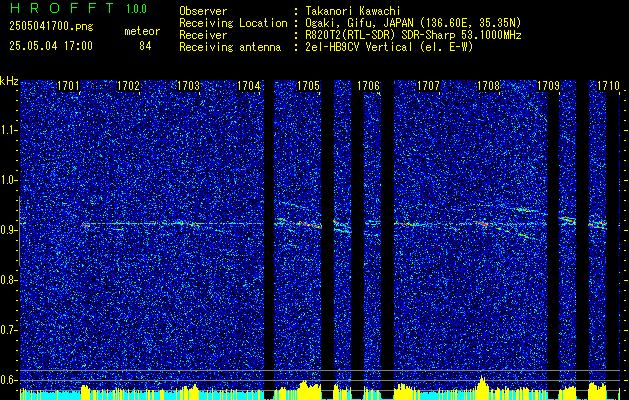
Task: Click the Receiving antenna label
Action: pyautogui.click(x=230, y=47)
